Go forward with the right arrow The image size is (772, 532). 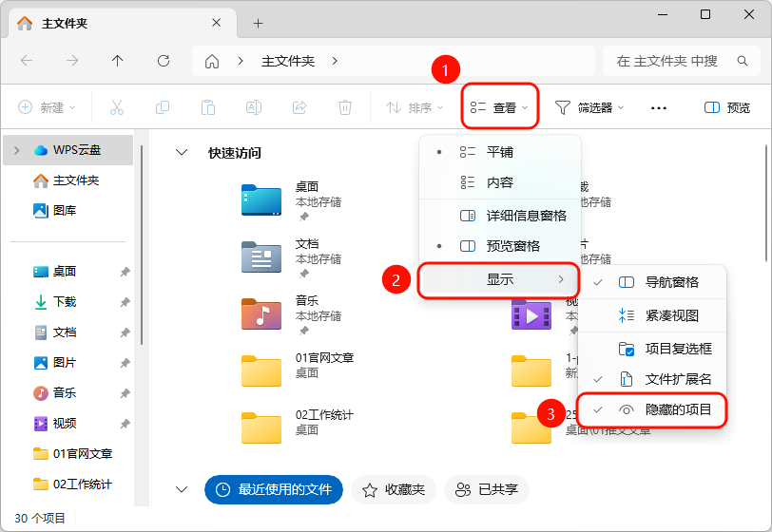[72, 61]
